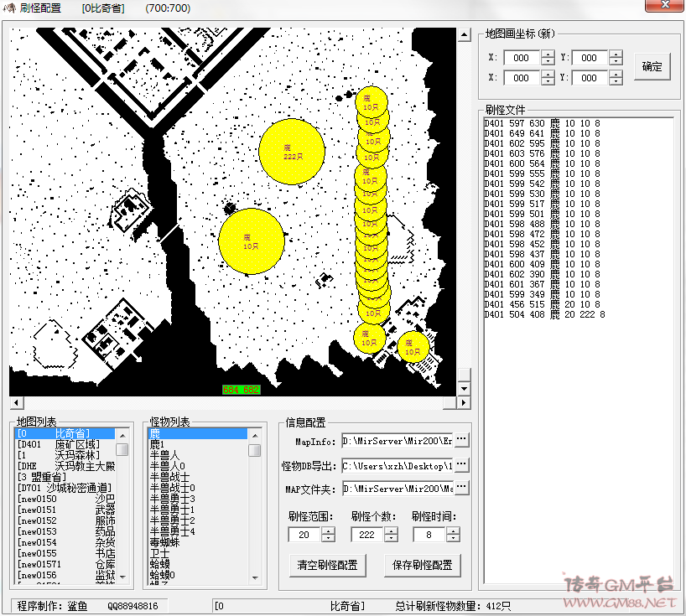Select map '[new0153 药品' in 地图列表

point(65,531)
